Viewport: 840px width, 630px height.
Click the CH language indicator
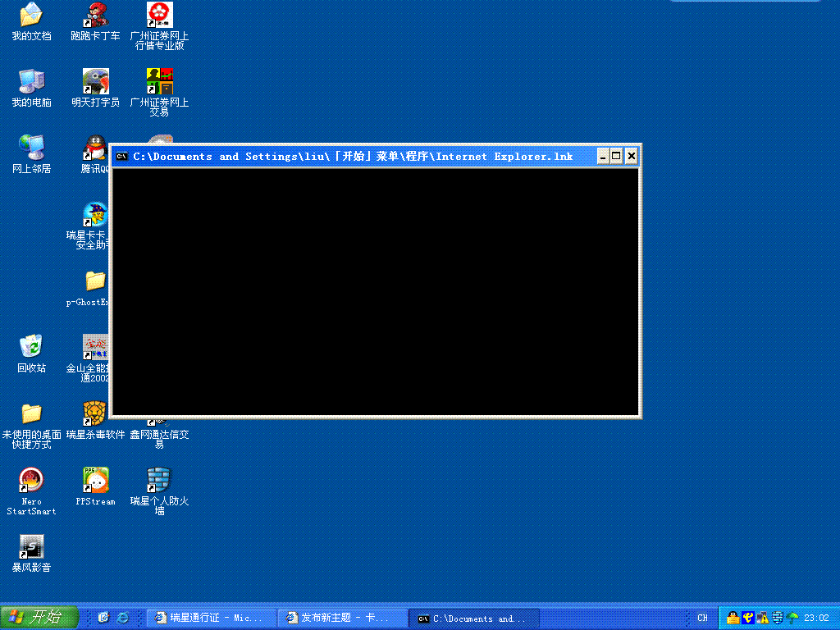(x=702, y=619)
